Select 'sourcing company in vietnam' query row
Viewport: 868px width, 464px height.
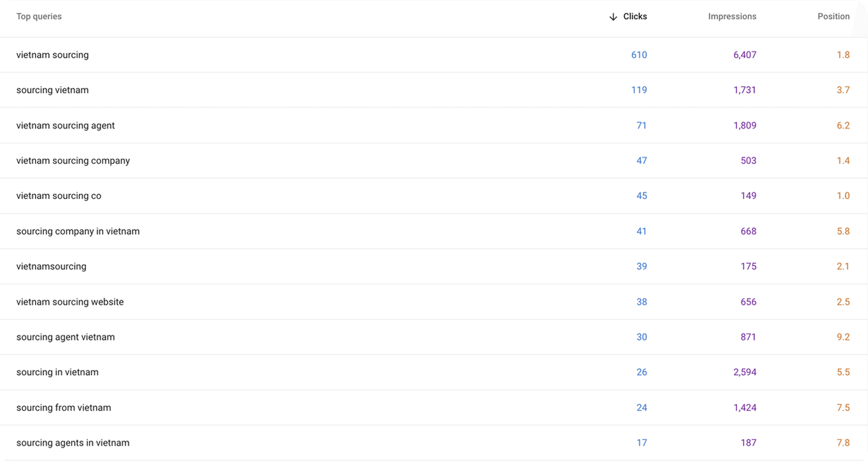tap(434, 231)
